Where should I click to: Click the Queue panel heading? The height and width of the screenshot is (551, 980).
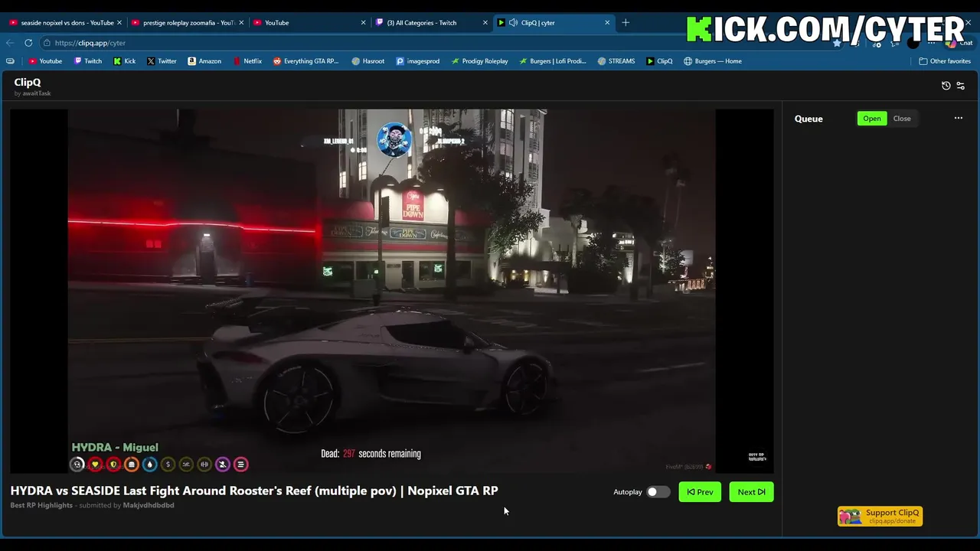(x=808, y=119)
